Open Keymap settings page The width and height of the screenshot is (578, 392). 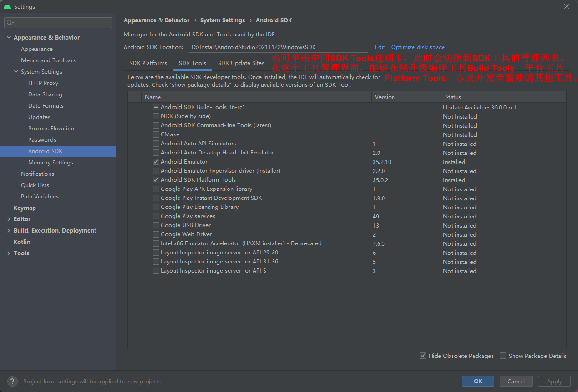(25, 208)
